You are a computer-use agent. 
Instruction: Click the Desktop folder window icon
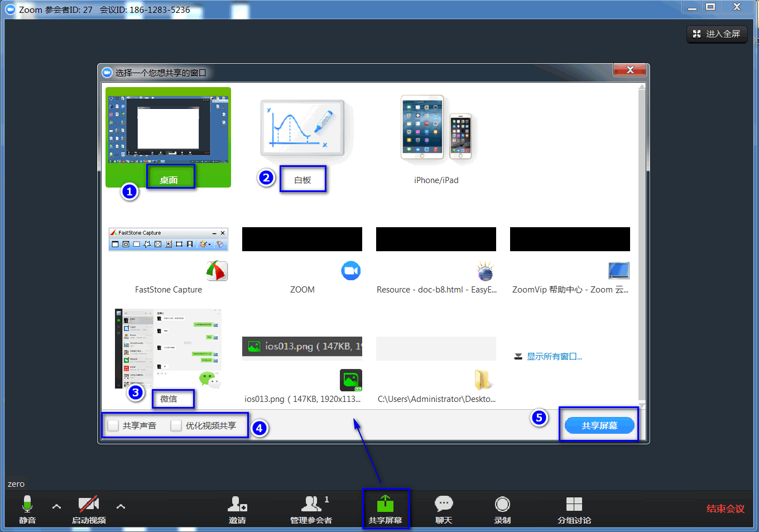pos(483,380)
